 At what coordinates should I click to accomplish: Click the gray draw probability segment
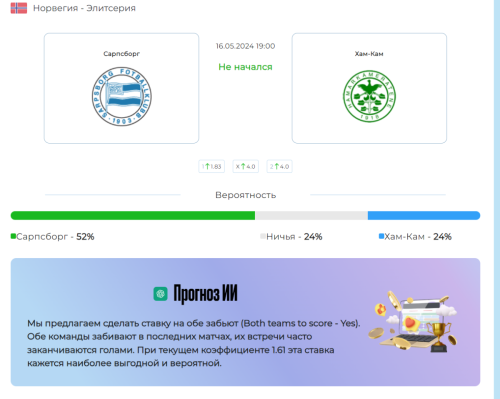pyautogui.click(x=312, y=215)
